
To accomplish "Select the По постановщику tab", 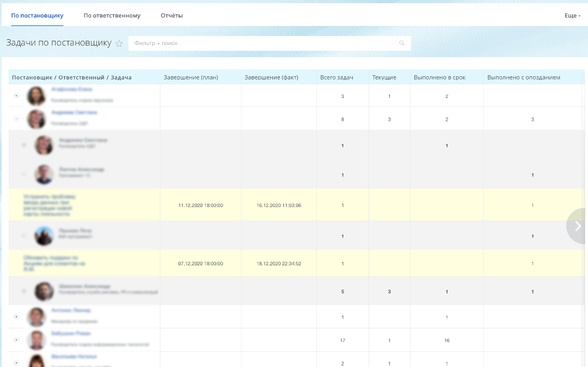I will pos(37,15).
